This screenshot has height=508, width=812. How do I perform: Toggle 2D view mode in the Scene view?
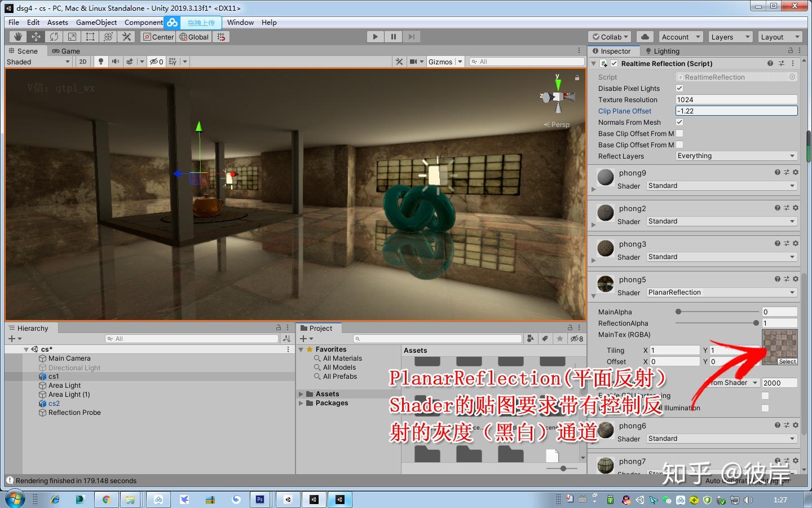[82, 62]
